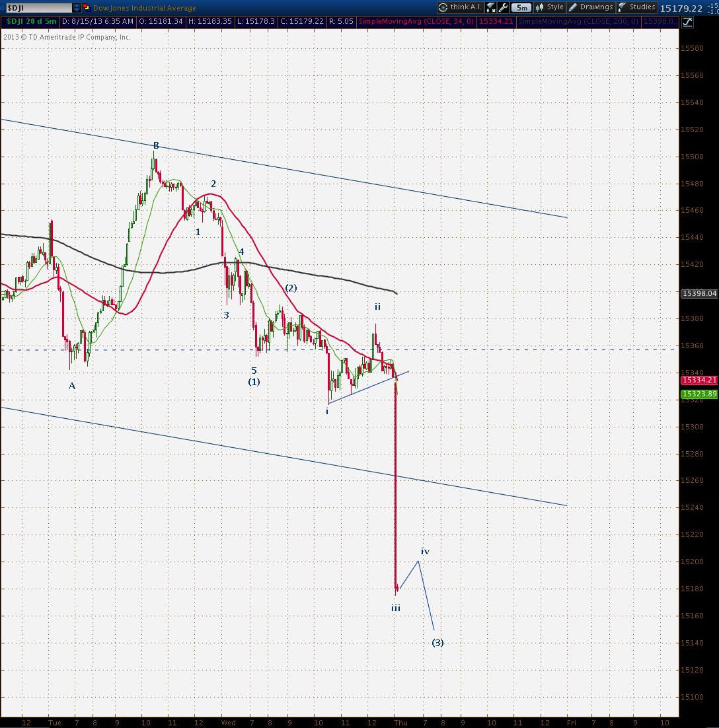Click the Wed label on the time axis
The image size is (719, 728).
(x=229, y=723)
